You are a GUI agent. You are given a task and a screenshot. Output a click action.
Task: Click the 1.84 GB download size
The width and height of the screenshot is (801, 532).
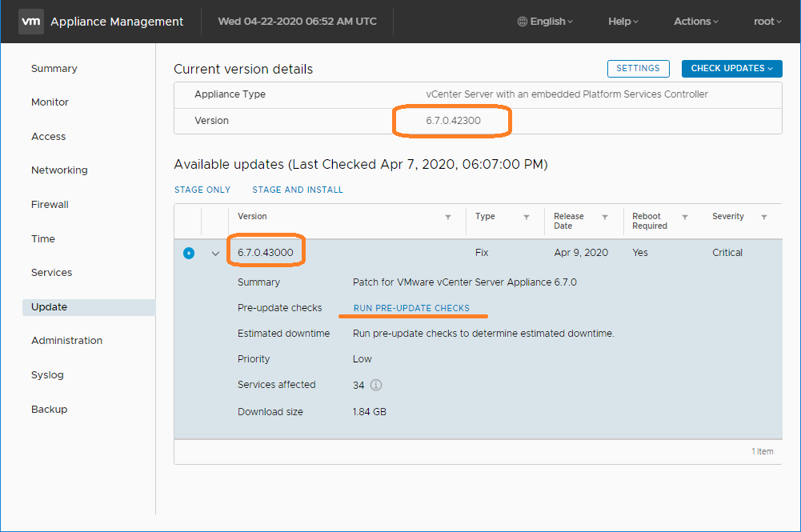[370, 411]
